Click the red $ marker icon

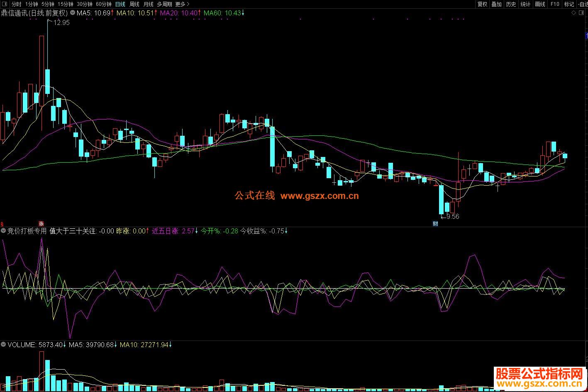click(2, 223)
